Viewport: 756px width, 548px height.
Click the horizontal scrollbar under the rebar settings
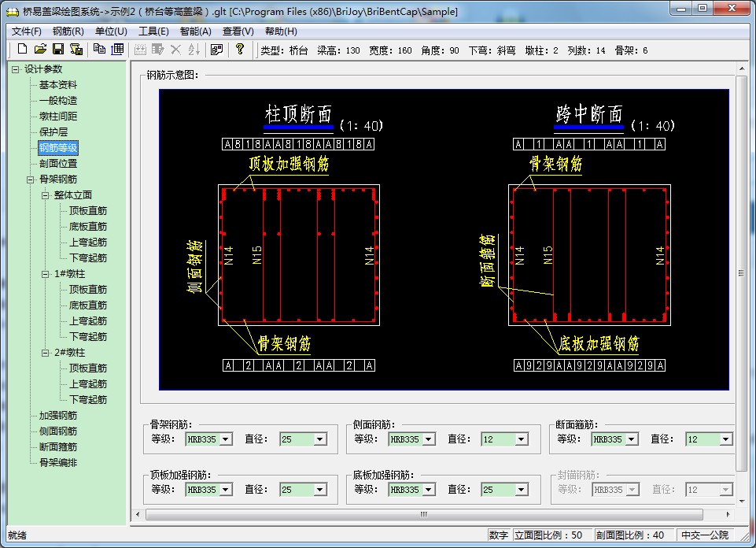(x=423, y=515)
